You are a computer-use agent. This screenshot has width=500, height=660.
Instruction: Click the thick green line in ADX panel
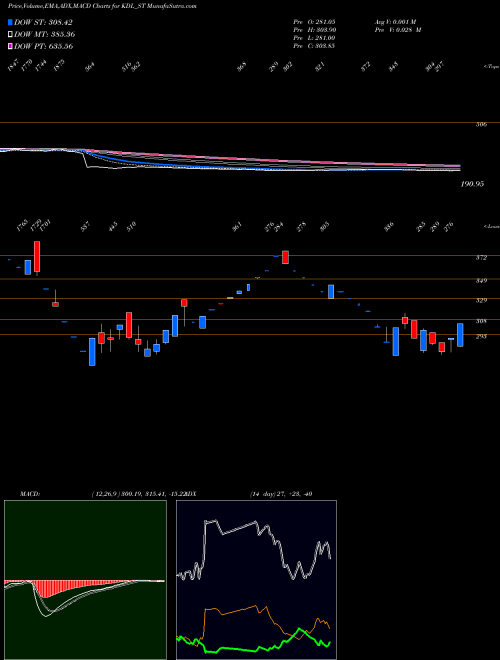(x=254, y=642)
